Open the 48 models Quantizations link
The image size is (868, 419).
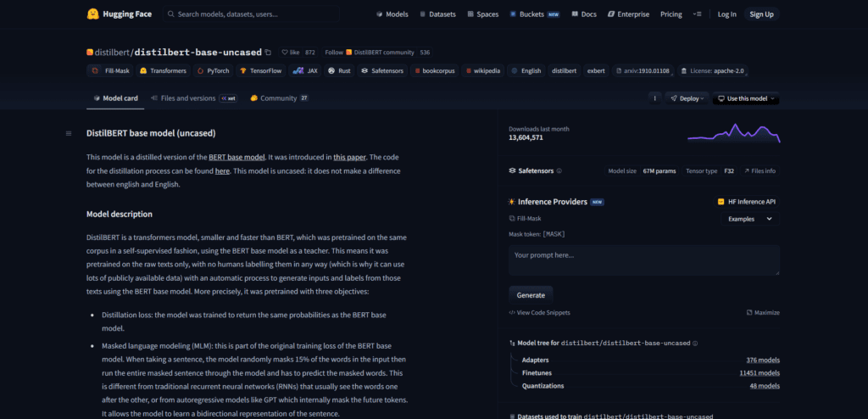coord(765,386)
